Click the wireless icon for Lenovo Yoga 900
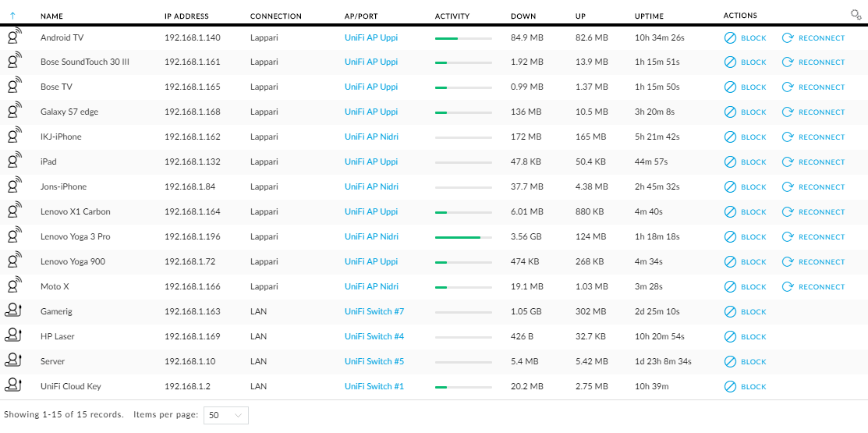The width and height of the screenshot is (868, 433). [x=14, y=261]
